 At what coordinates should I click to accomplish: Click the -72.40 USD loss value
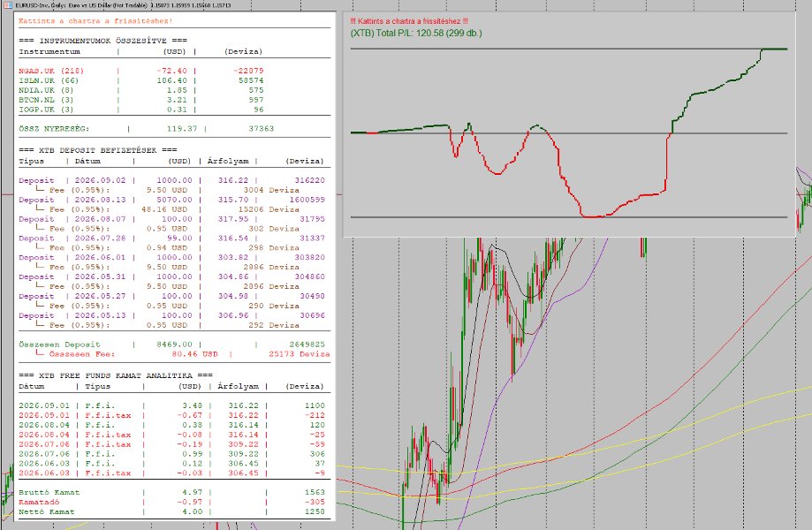click(171, 71)
